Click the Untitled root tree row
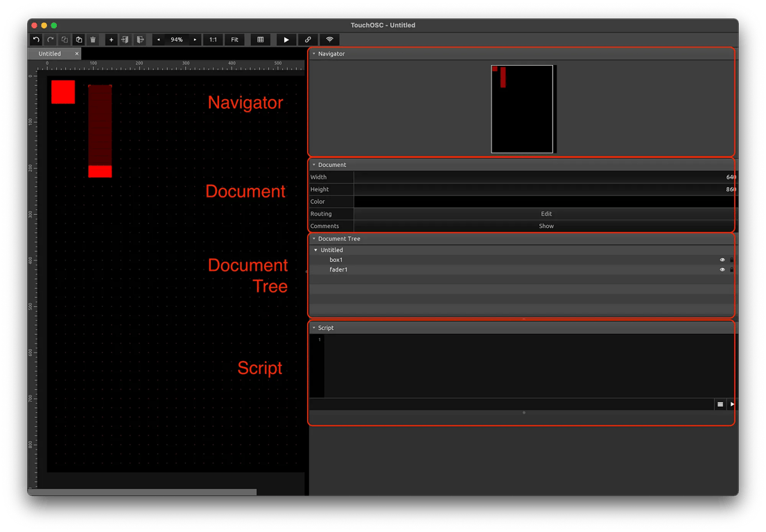Image resolution: width=766 pixels, height=532 pixels. [x=522, y=250]
